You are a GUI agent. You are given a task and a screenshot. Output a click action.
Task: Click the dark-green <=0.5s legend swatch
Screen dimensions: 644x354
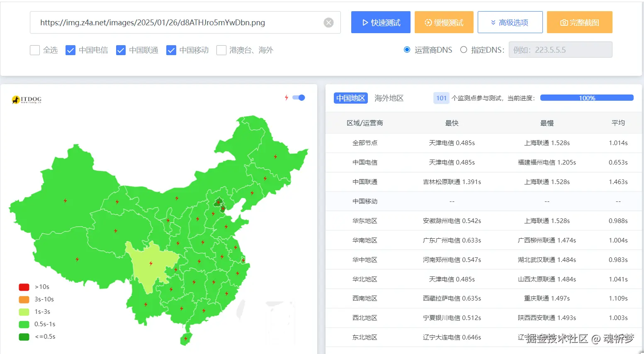coord(24,337)
